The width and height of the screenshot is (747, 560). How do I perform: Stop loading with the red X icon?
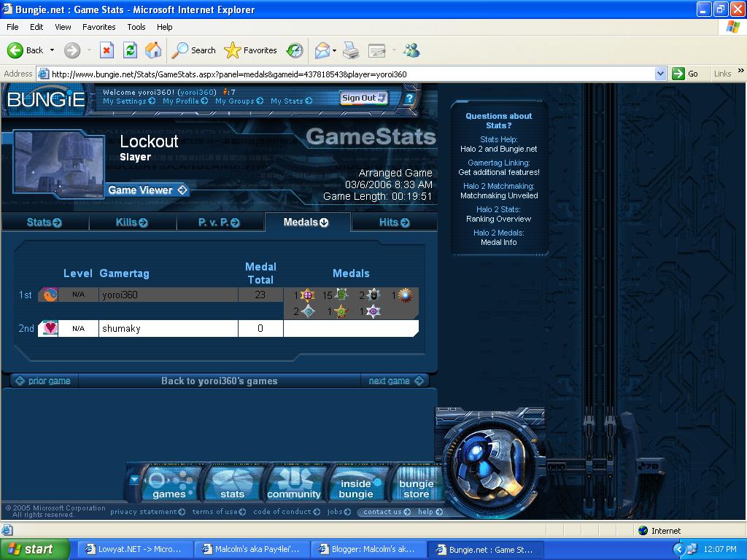click(107, 50)
